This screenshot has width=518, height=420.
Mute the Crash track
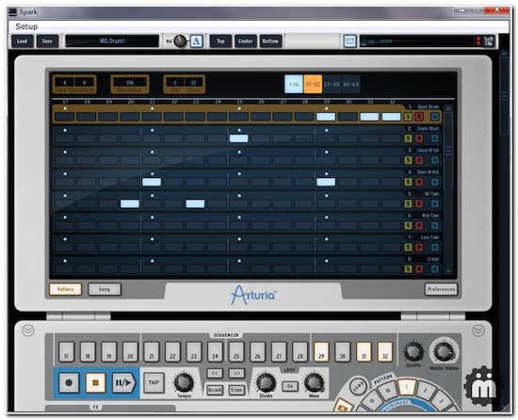pyautogui.click(x=419, y=269)
